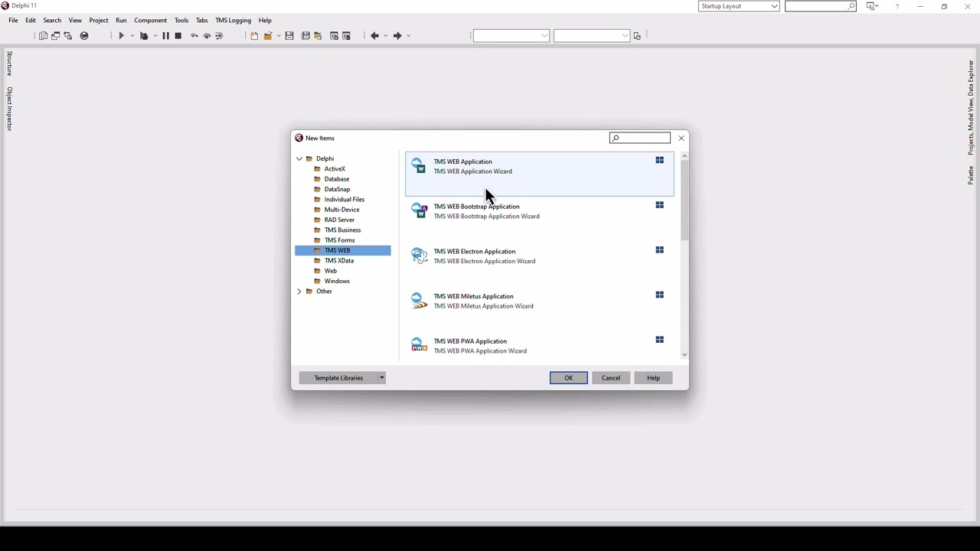
Task: Click the View Unit toolbar icon
Action: [x=43, y=36]
